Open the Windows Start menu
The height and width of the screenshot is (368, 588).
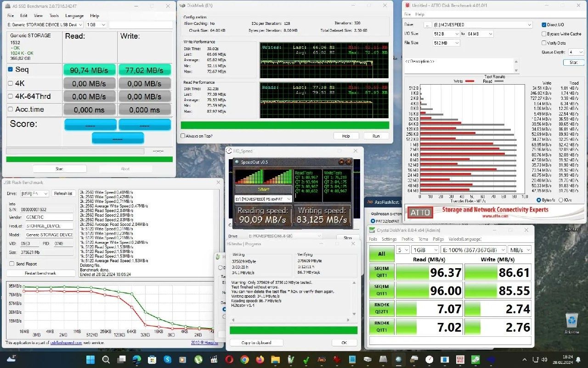point(90,359)
